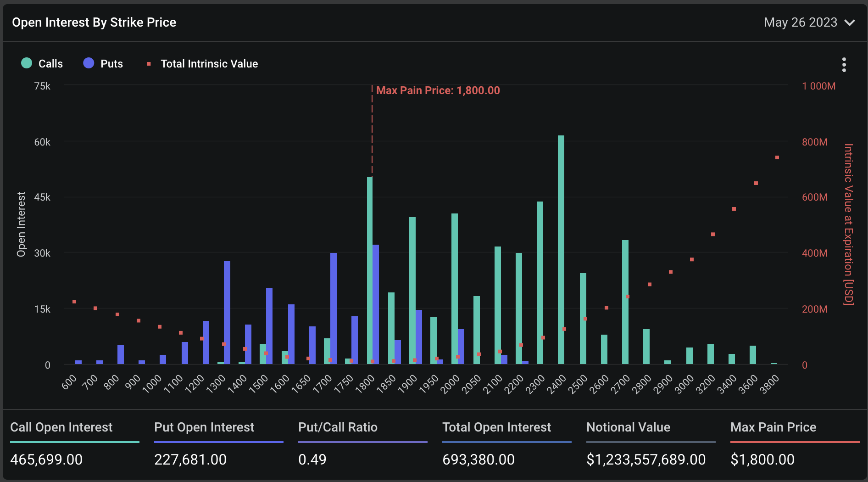
Task: Click the Call Open Interest stat label
Action: (x=61, y=427)
